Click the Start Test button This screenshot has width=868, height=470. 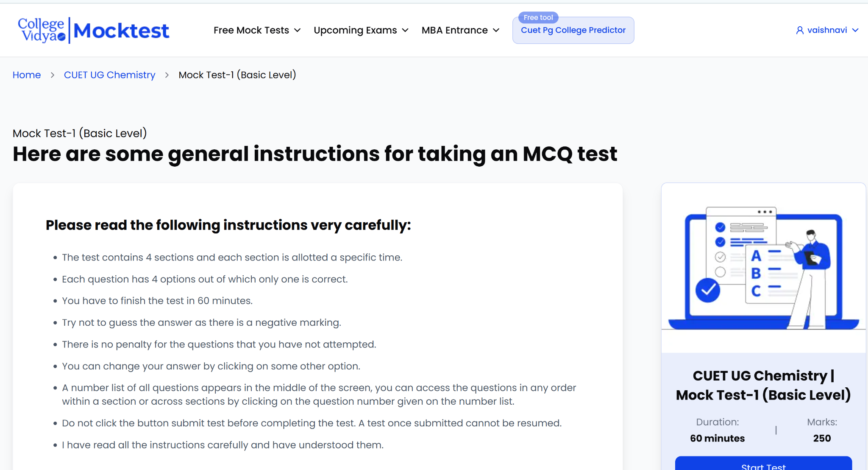pos(763,463)
